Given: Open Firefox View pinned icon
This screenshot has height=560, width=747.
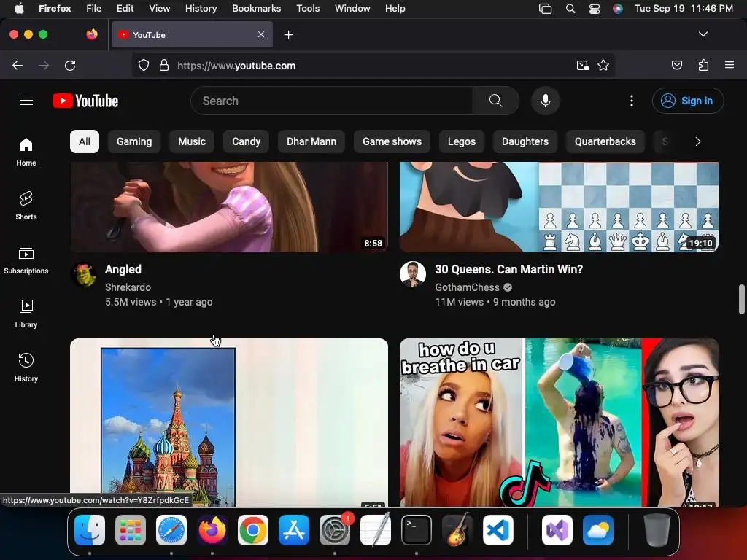Looking at the screenshot, I should (92, 34).
